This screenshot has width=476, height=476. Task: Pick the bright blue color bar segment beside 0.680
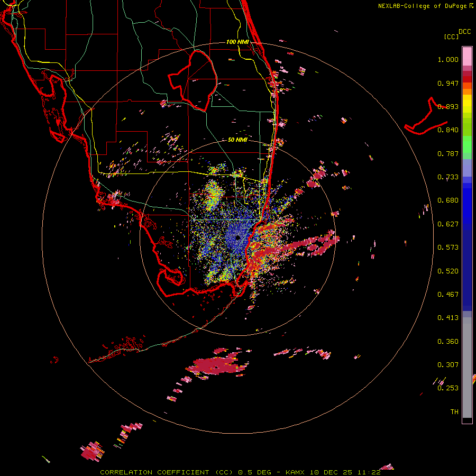click(467, 204)
